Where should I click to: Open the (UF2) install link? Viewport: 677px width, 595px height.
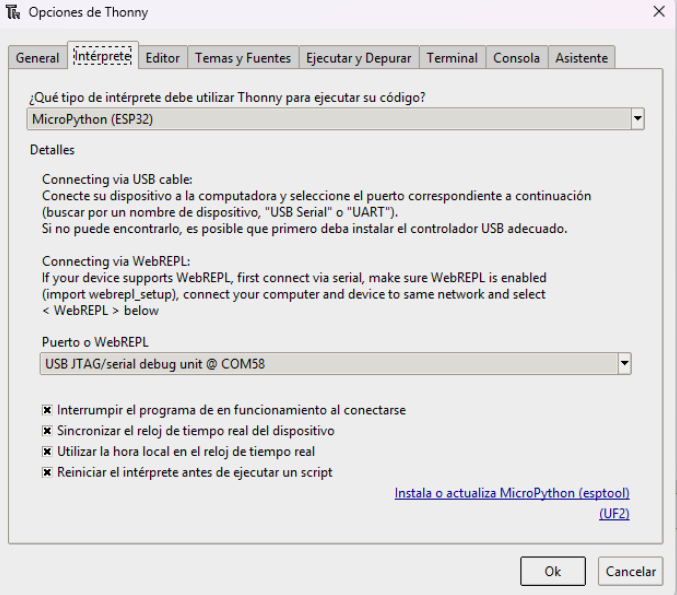614,513
